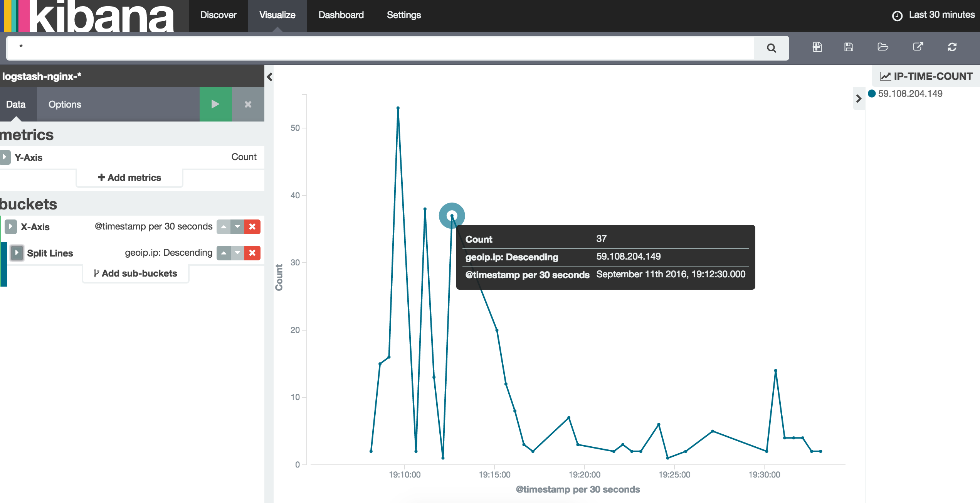980x503 pixels.
Task: Click the save visualization icon
Action: click(x=849, y=47)
